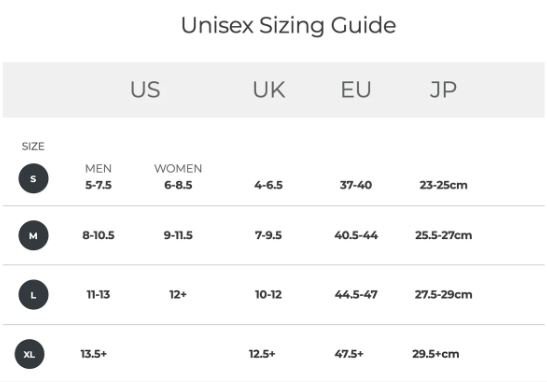547x382 pixels.
Task: Click the Unisex Sizing Guide title
Action: point(289,26)
